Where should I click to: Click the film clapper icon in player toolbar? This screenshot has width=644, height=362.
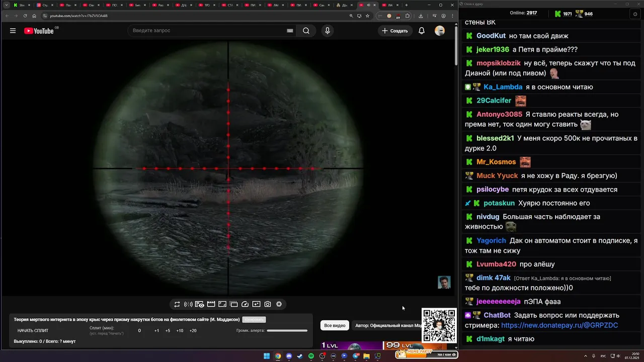pyautogui.click(x=211, y=304)
